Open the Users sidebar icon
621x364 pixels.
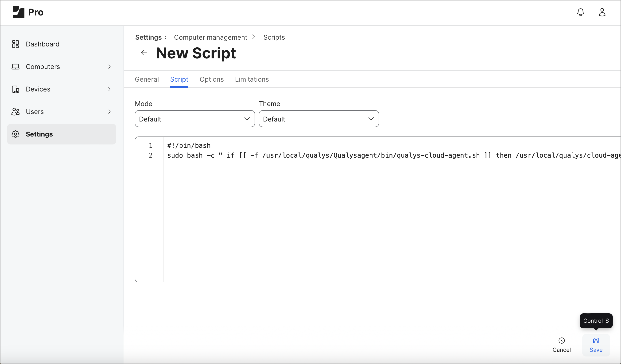(15, 111)
